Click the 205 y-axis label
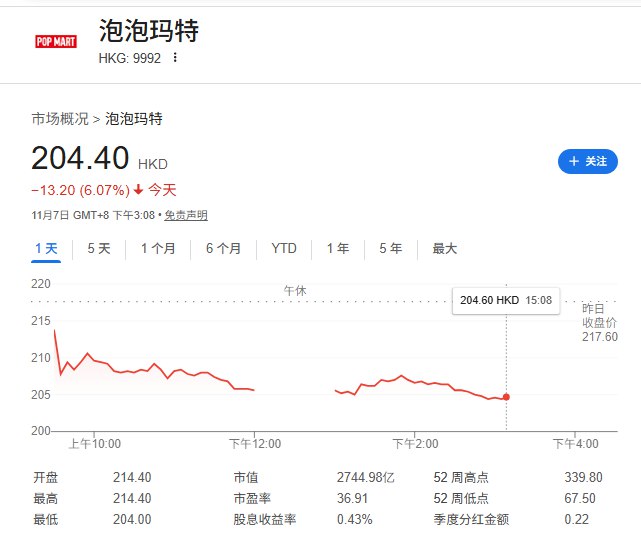Screen dimensions: 641x538 pyautogui.click(x=41, y=395)
